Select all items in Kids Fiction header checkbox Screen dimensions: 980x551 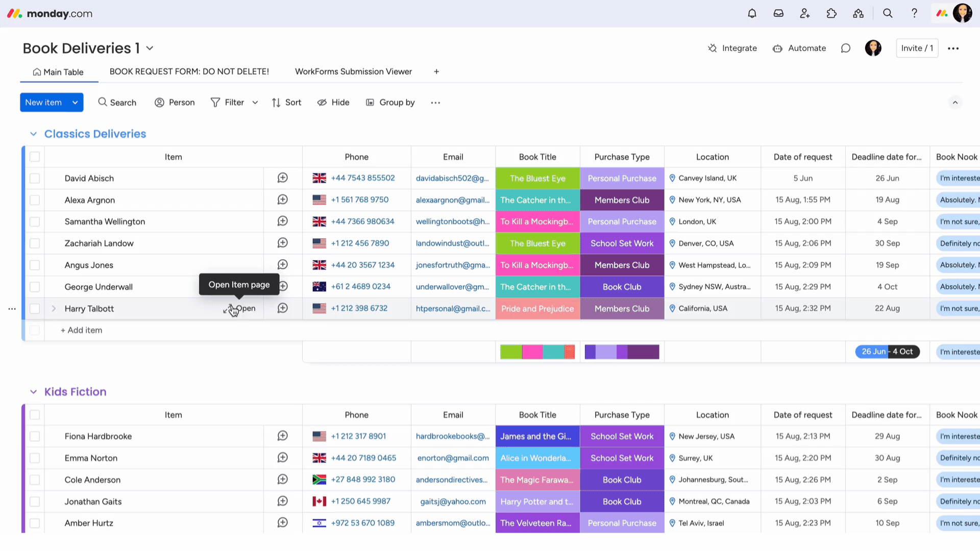click(35, 415)
